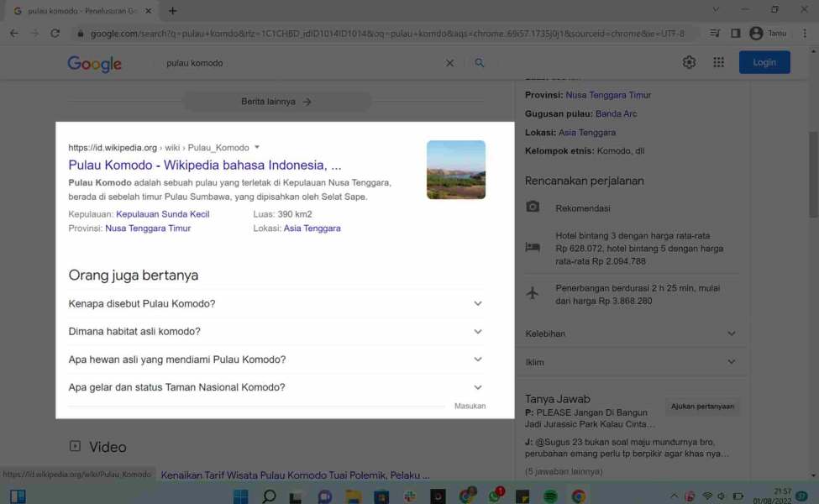Click the Video section icon
Viewport: 819px width, 504px height.
[x=75, y=446]
